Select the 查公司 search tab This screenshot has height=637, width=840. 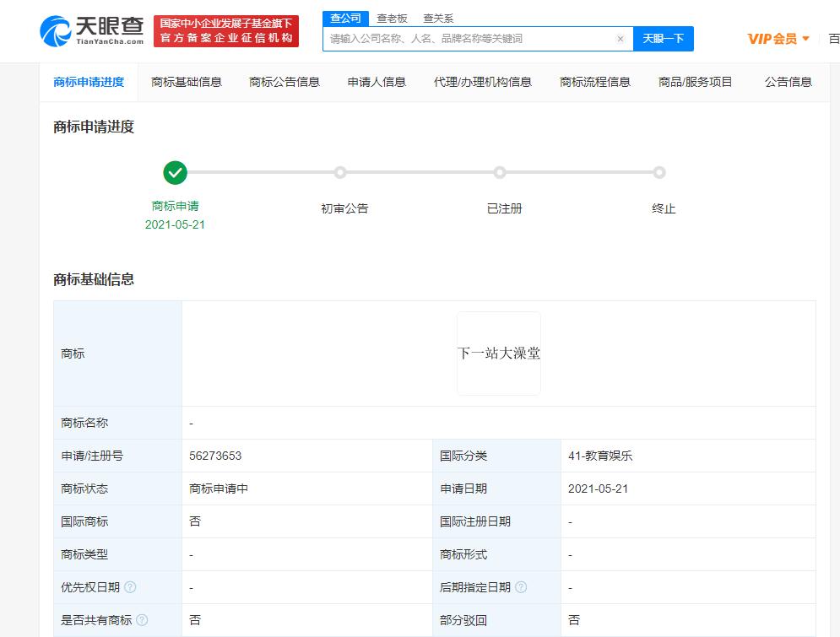[x=346, y=18]
